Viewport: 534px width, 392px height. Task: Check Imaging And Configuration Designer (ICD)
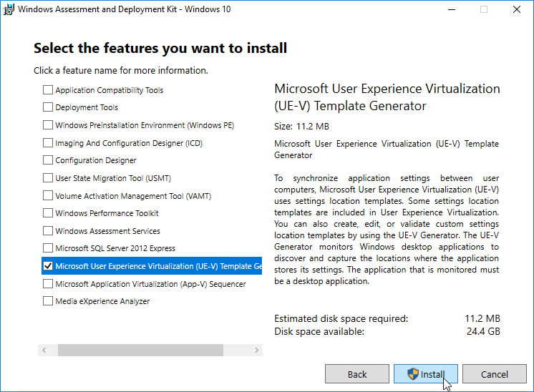48,142
